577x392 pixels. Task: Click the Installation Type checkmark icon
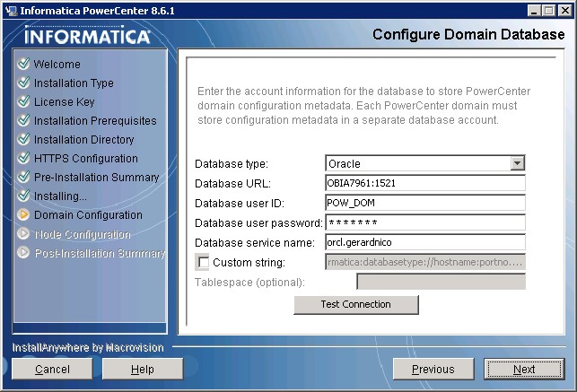tap(23, 83)
